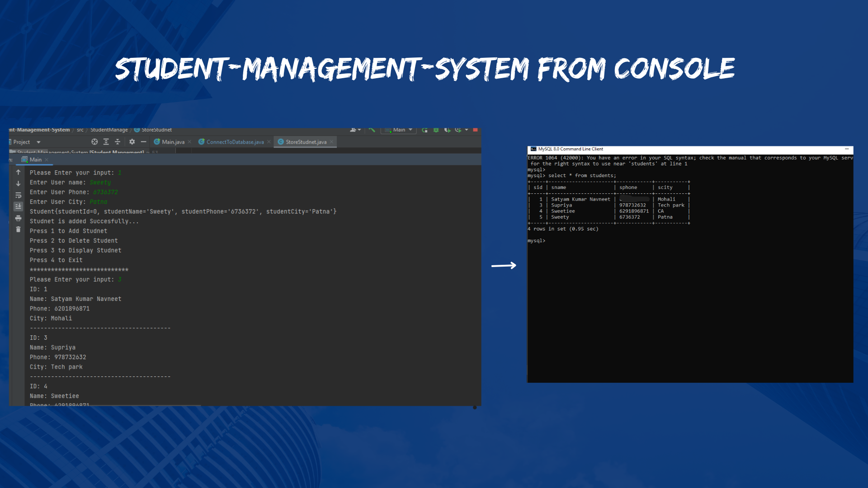868x488 pixels.
Task: Click the 'Press 3 to Display Studnet' line
Action: tap(75, 250)
